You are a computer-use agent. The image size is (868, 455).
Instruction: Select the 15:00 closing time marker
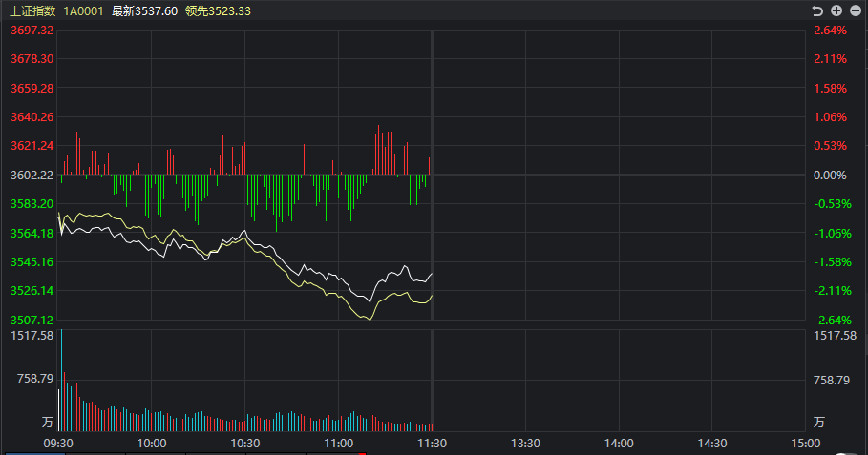tap(805, 444)
